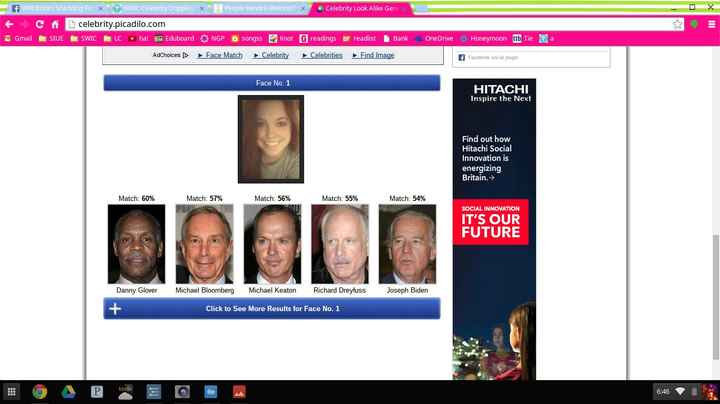This screenshot has height=404, width=720.
Task: Open the Hitachi Social Innovation ad
Action: [494, 229]
